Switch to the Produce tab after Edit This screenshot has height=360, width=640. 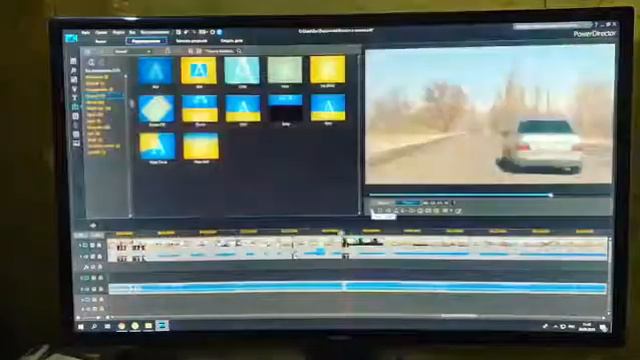tap(191, 41)
